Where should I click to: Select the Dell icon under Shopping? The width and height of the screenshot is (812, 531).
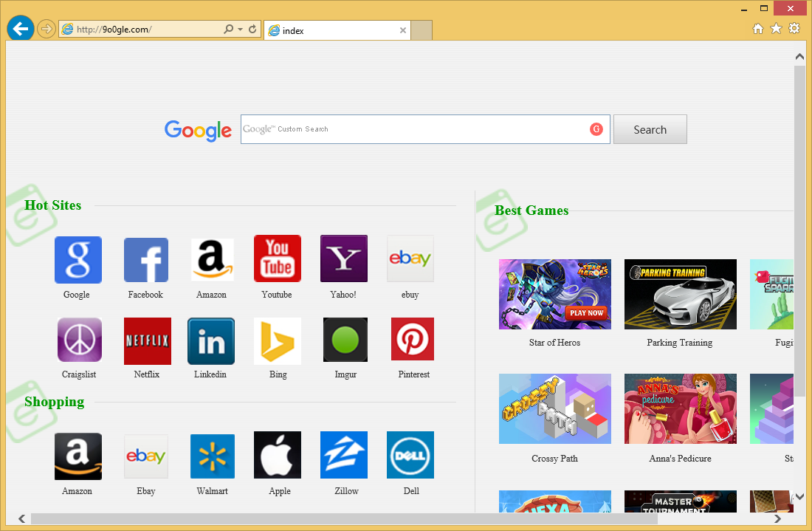coord(410,456)
